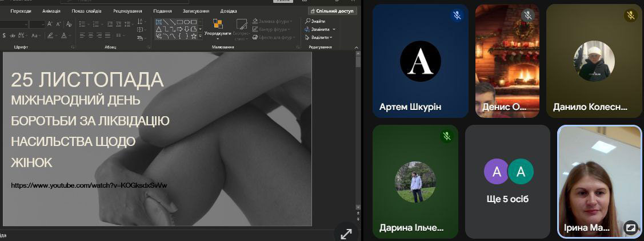This screenshot has width=644, height=241.
Task: Expand the shapes gallery more arrow
Action: [201, 36]
